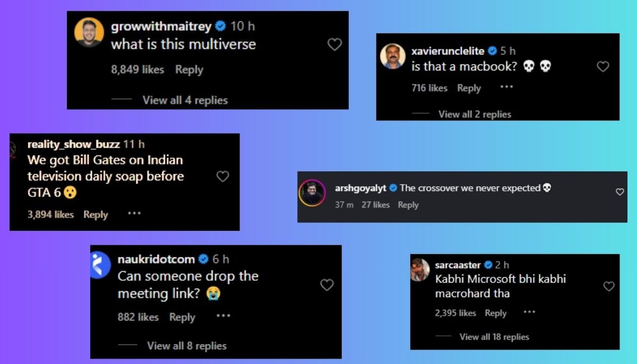The image size is (637, 364).
Task: Like xavieruncleelite's macbook comment
Action: point(603,66)
